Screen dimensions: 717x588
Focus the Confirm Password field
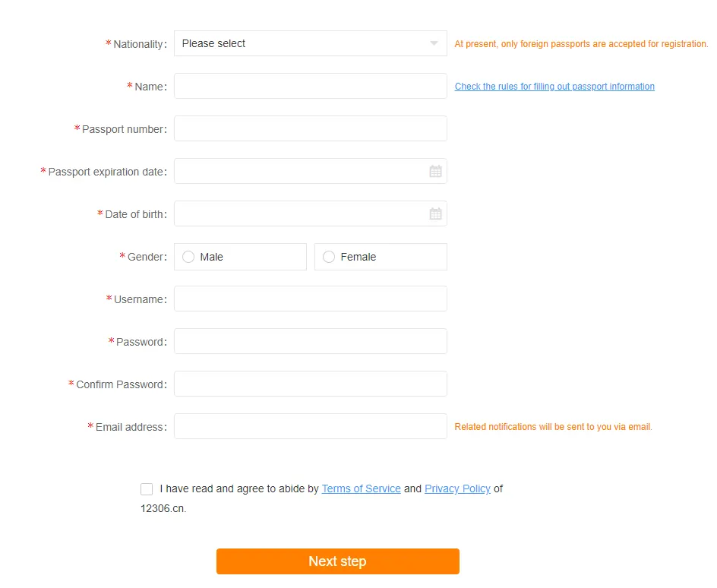310,384
